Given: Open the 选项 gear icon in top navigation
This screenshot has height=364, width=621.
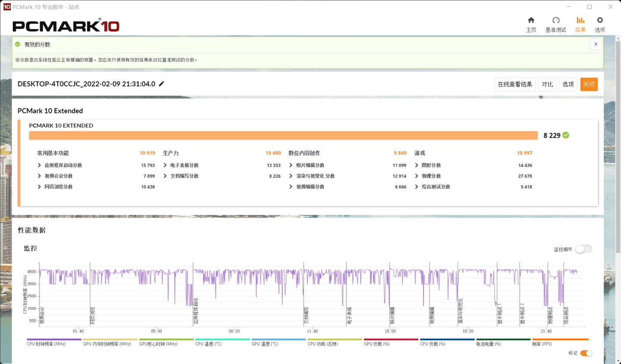Looking at the screenshot, I should coord(600,20).
